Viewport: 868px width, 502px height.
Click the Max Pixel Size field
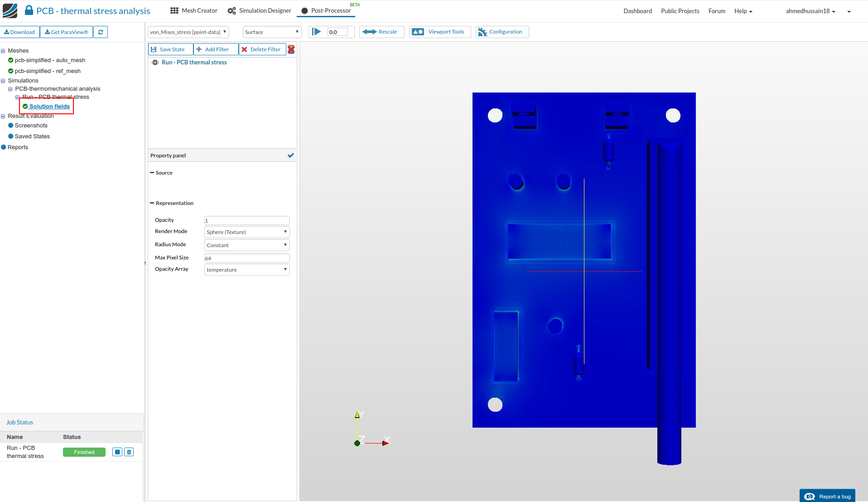[x=247, y=258]
